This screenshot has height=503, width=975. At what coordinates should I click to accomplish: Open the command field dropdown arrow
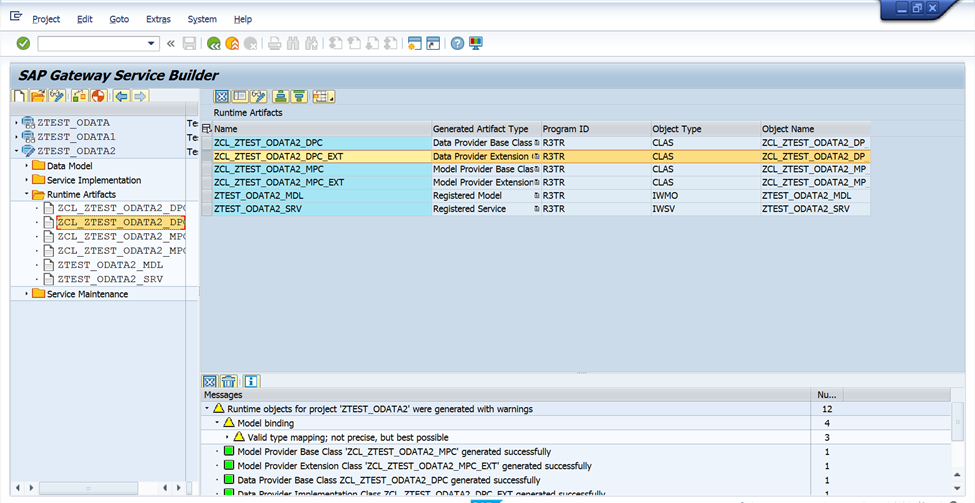[x=150, y=44]
